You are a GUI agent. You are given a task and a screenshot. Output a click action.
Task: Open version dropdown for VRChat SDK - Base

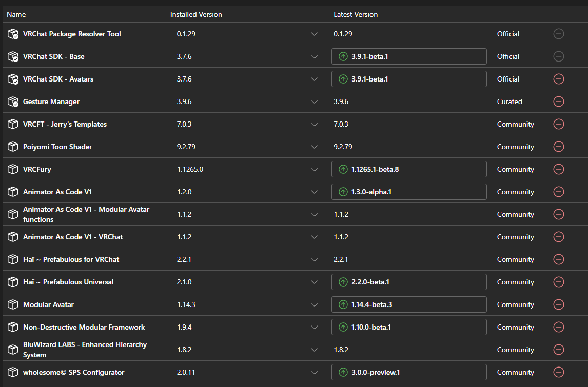point(314,56)
